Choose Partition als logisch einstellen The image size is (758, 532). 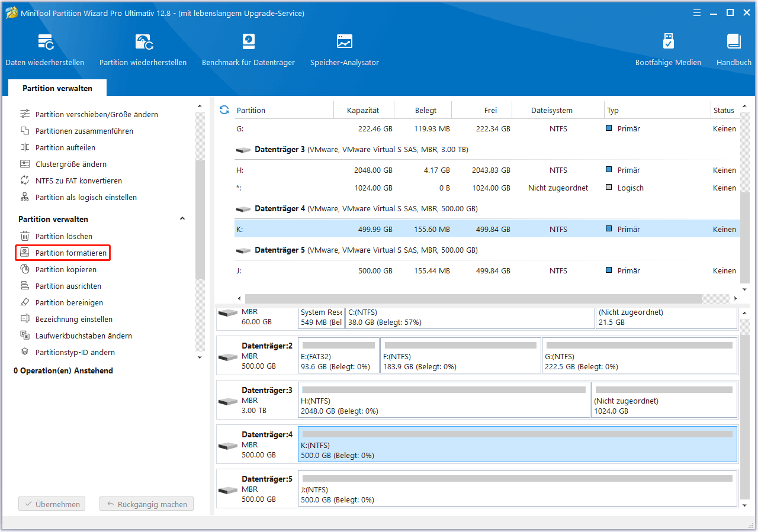pos(86,197)
